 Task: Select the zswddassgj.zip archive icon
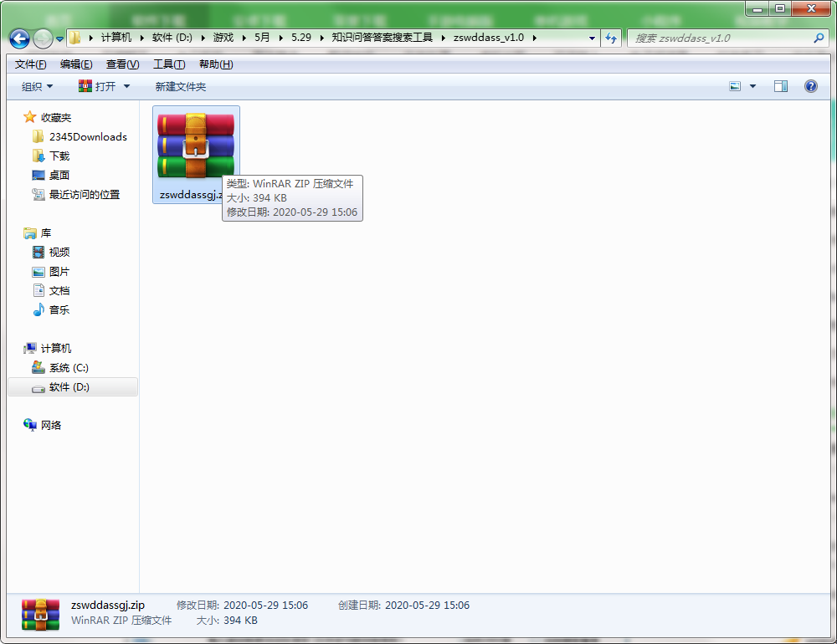pyautogui.click(x=196, y=154)
